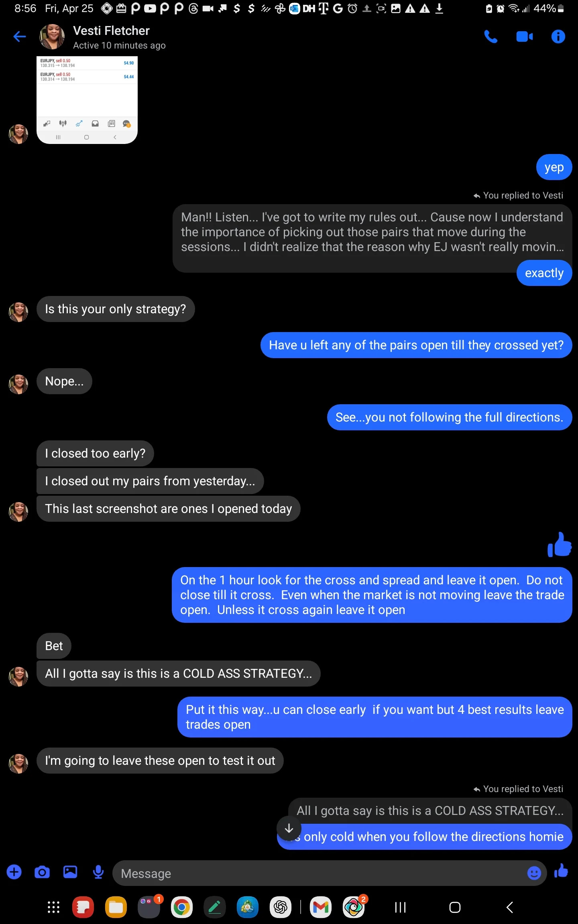Image resolution: width=578 pixels, height=924 pixels.
Task: Expand quoted "COLD ASS STRATEGY" reply preview
Action: coord(430,811)
